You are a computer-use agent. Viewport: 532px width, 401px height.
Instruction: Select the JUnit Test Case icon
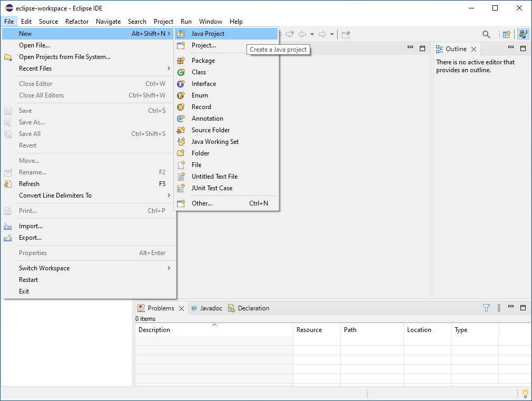click(x=181, y=188)
